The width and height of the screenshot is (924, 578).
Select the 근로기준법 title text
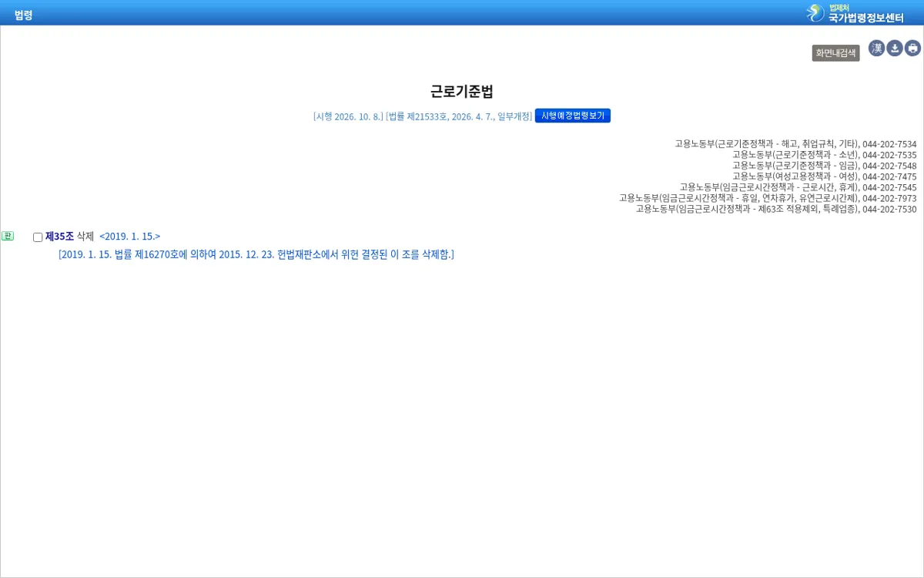(x=462, y=92)
